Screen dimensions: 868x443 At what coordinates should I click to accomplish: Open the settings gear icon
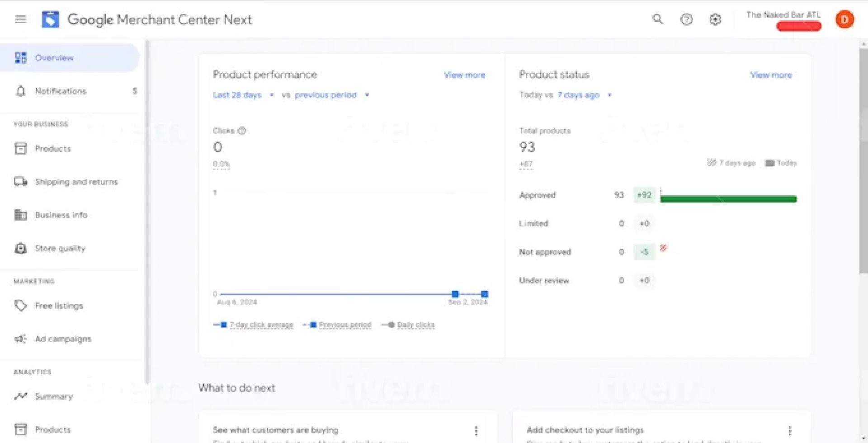[x=715, y=19]
